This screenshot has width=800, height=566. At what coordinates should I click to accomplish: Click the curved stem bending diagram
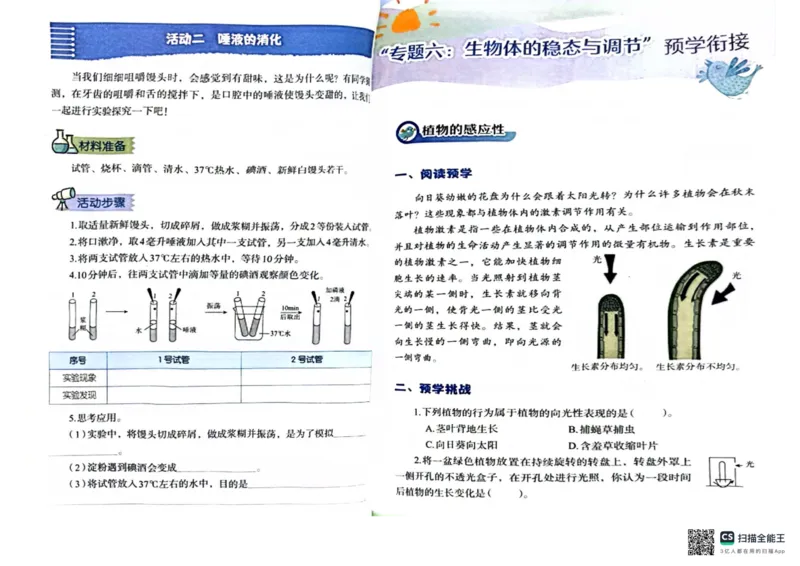click(x=695, y=309)
